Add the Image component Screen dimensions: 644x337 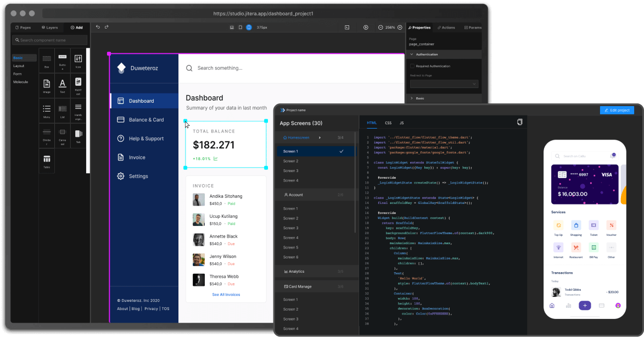[x=47, y=85]
